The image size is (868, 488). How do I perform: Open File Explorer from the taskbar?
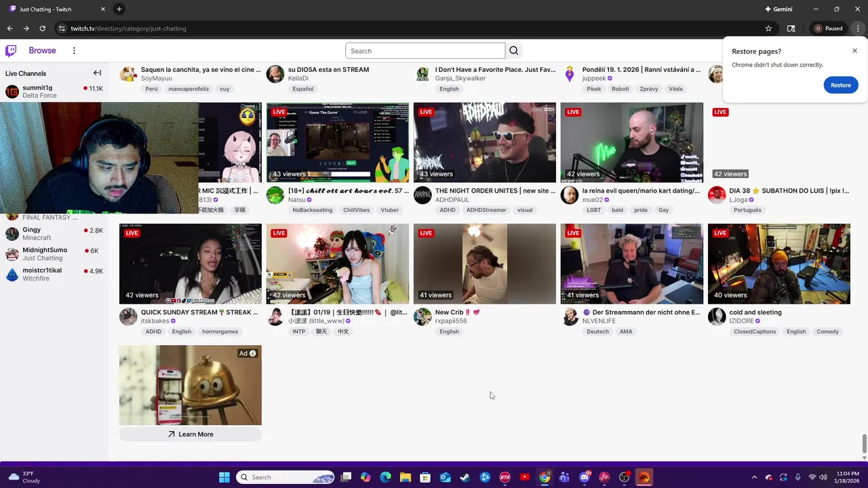tap(405, 477)
